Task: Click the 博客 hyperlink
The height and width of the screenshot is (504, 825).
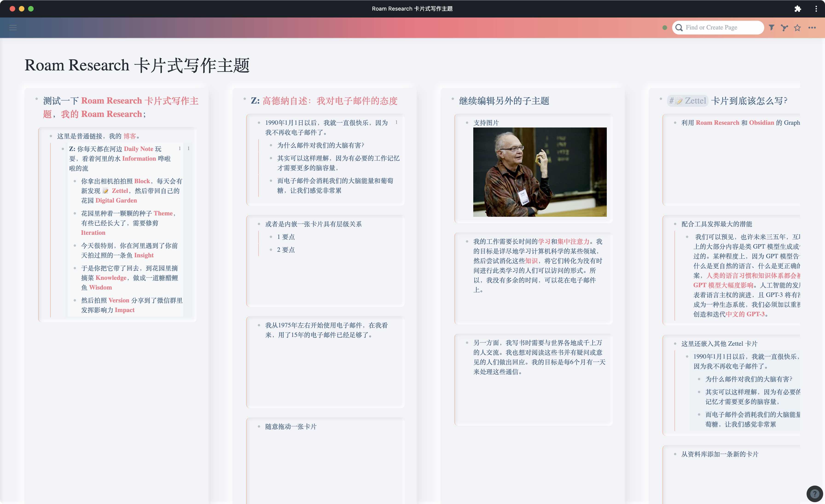Action: tap(130, 136)
